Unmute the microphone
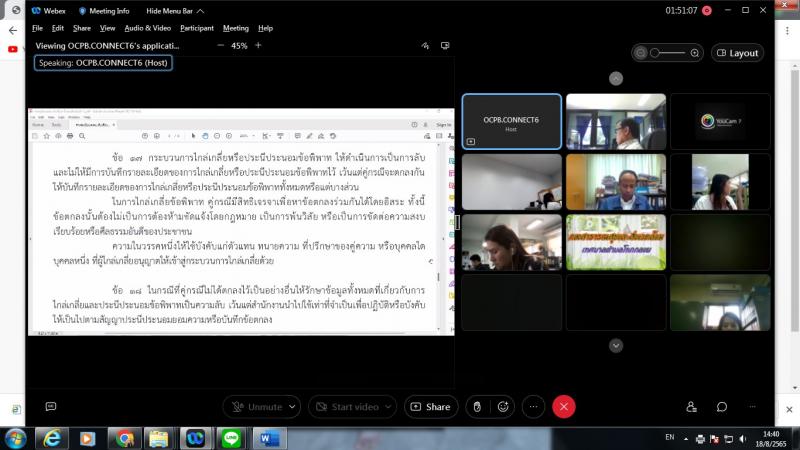This screenshot has width=800, height=450. pyautogui.click(x=256, y=407)
